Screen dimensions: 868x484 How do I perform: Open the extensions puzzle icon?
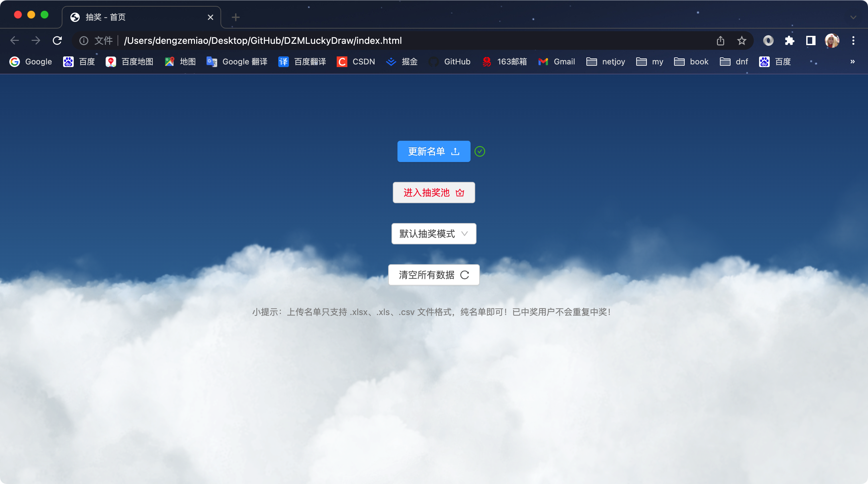click(790, 41)
